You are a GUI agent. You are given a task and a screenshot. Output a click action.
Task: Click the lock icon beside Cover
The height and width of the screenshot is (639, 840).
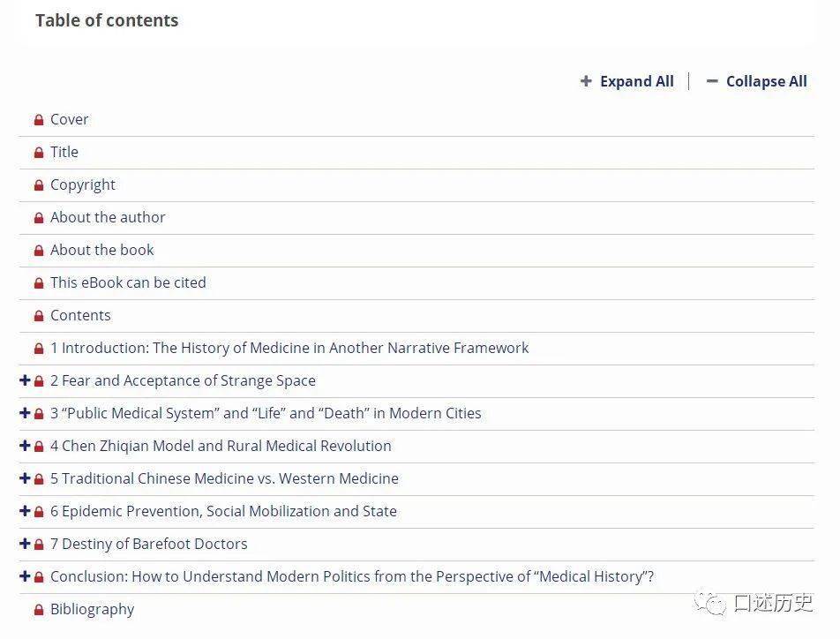pyautogui.click(x=39, y=120)
